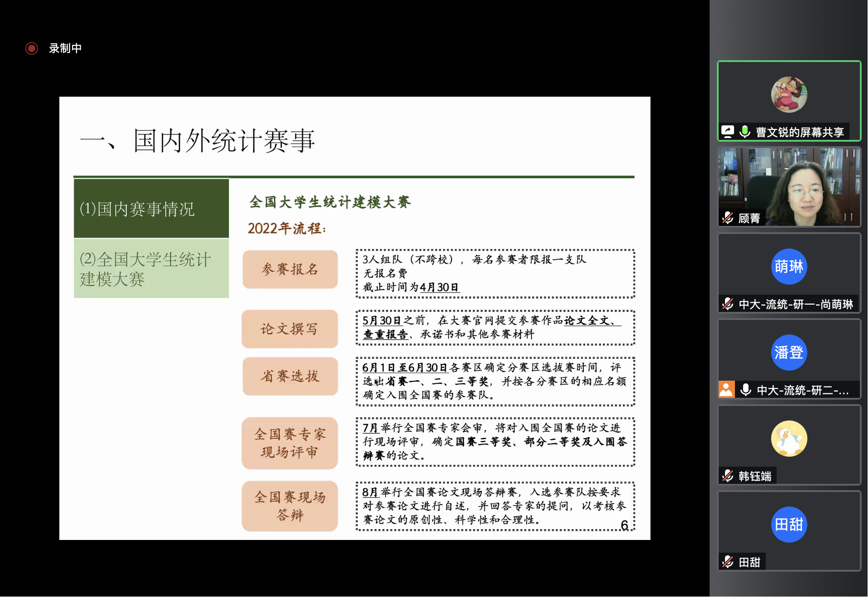Select the (1)国内赛事情况 section on the slide
The height and width of the screenshot is (597, 868).
coord(151,209)
